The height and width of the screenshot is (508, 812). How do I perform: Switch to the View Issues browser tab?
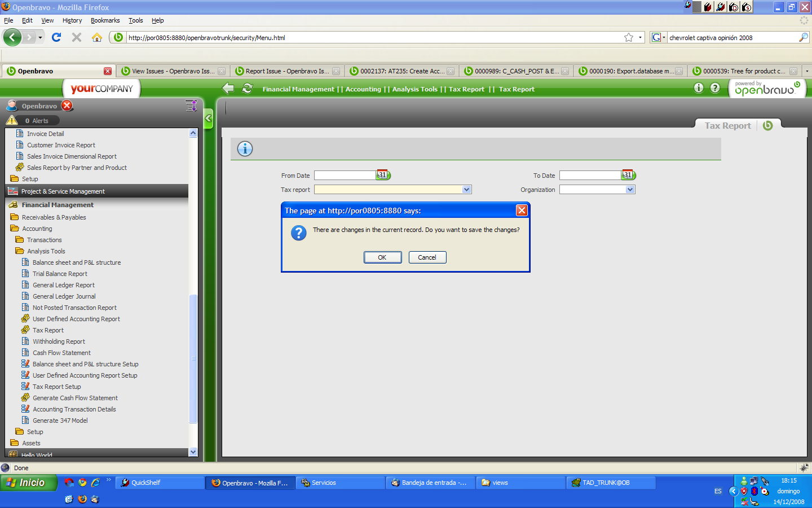[x=173, y=71]
